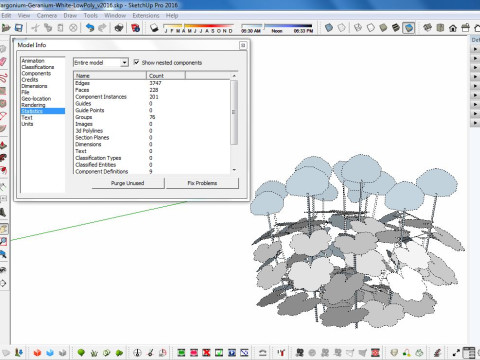Image resolution: width=480 pixels, height=360 pixels.
Task: Select Animation in Model Info list
Action: click(x=33, y=61)
